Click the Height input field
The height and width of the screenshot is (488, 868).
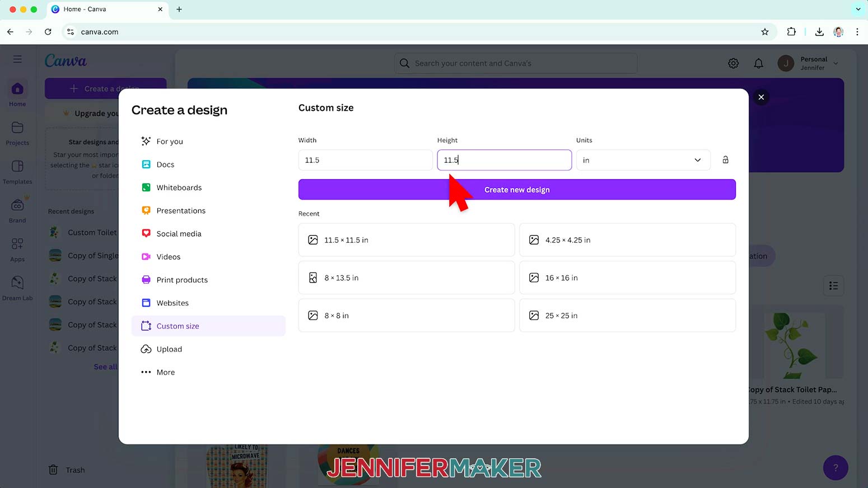click(504, 160)
